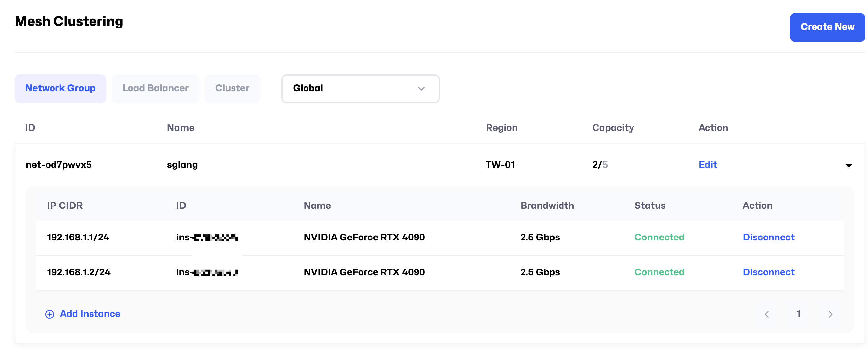Open the Cluster tab
868x349 pixels.
point(232,88)
